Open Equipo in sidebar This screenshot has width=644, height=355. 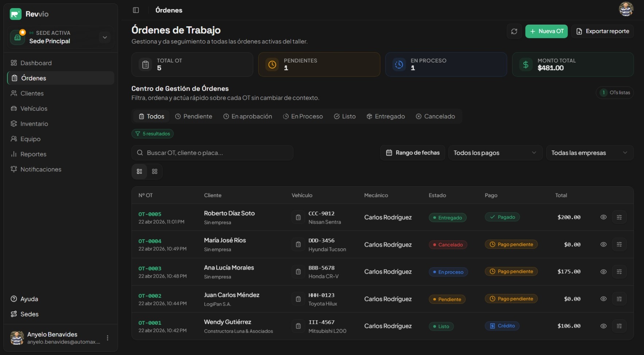click(61, 139)
